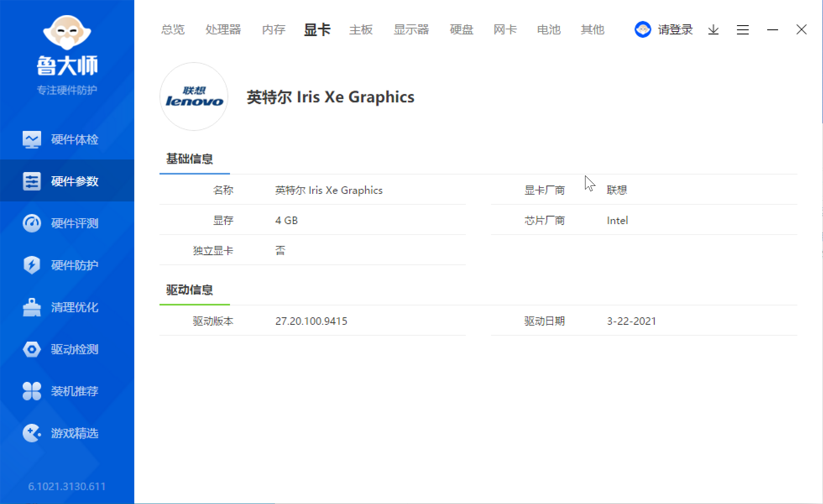Click the 4 GB 显存 value
Screen dimensions: 823x504
pos(287,220)
